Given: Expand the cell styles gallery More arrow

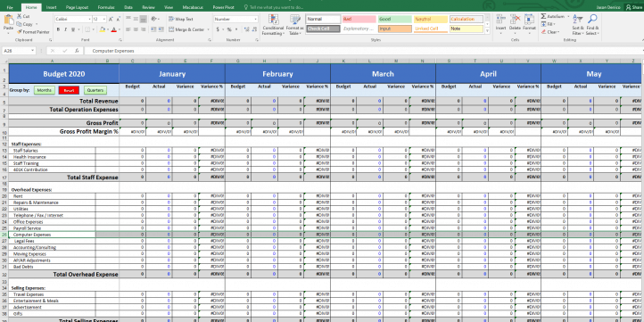Looking at the screenshot, I should [x=487, y=31].
